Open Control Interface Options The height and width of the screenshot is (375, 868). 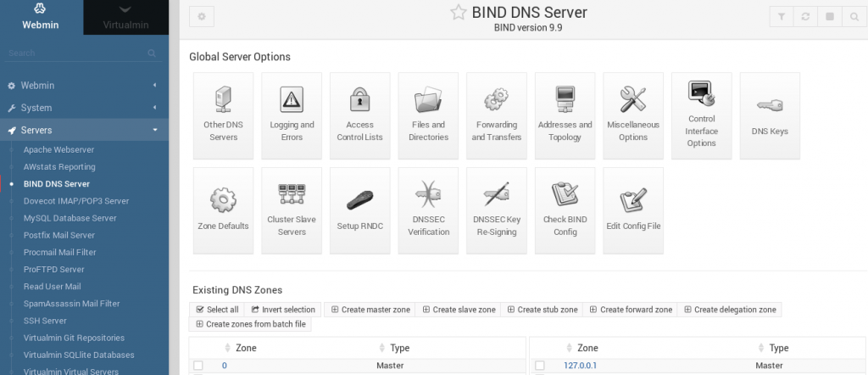pyautogui.click(x=702, y=115)
